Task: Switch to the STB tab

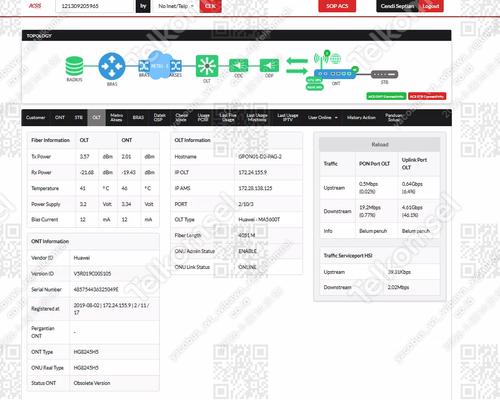Action: (79, 118)
